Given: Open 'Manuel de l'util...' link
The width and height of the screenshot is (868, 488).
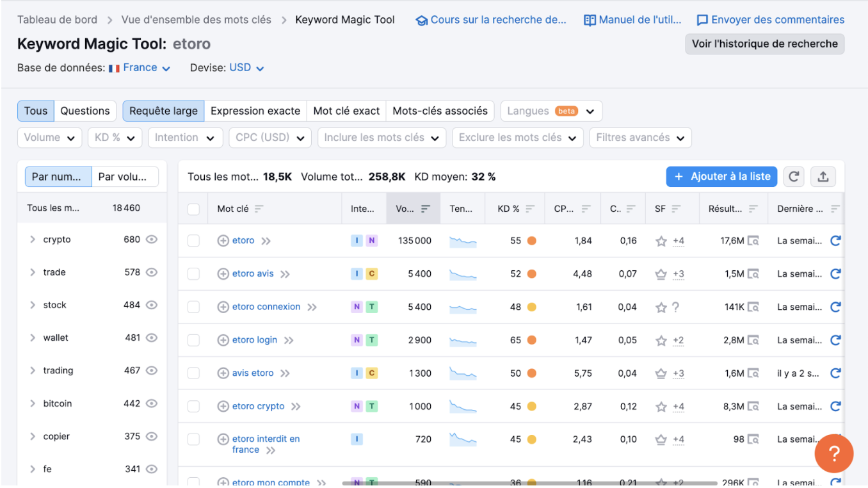Looking at the screenshot, I should pos(633,20).
